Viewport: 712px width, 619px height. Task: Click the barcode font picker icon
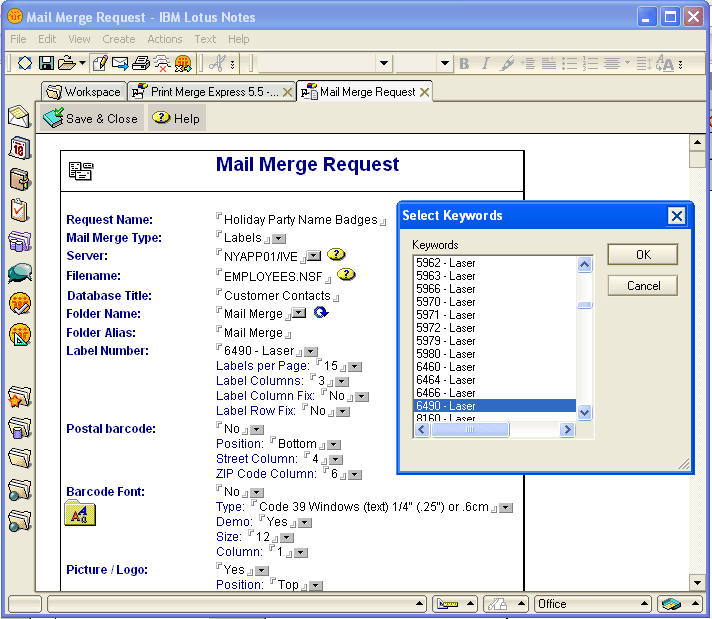click(x=80, y=514)
